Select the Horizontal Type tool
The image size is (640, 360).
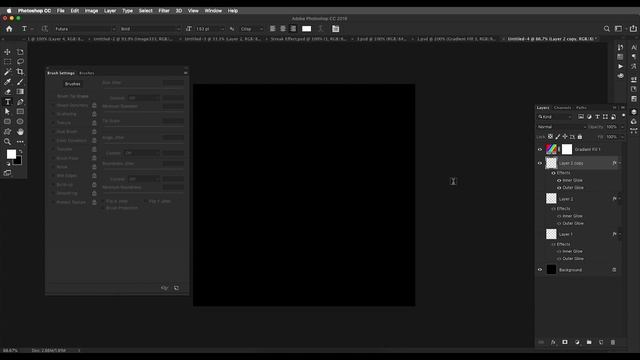tap(7, 102)
